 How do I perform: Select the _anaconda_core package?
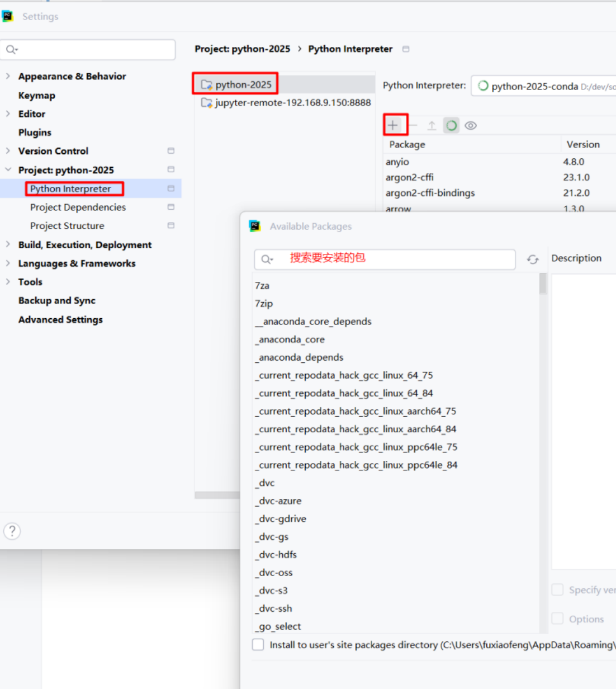click(x=396, y=339)
